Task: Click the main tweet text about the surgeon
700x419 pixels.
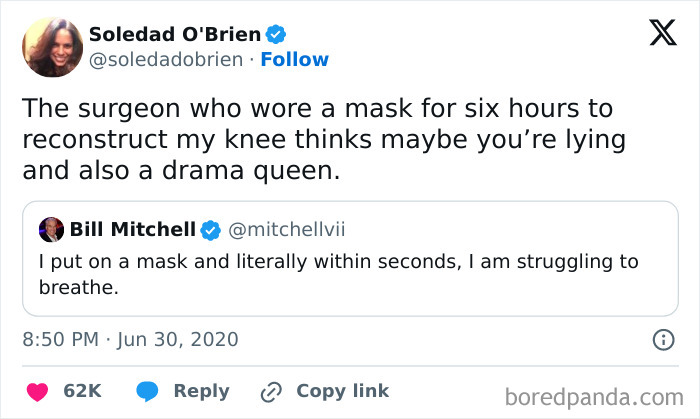Action: click(x=320, y=139)
